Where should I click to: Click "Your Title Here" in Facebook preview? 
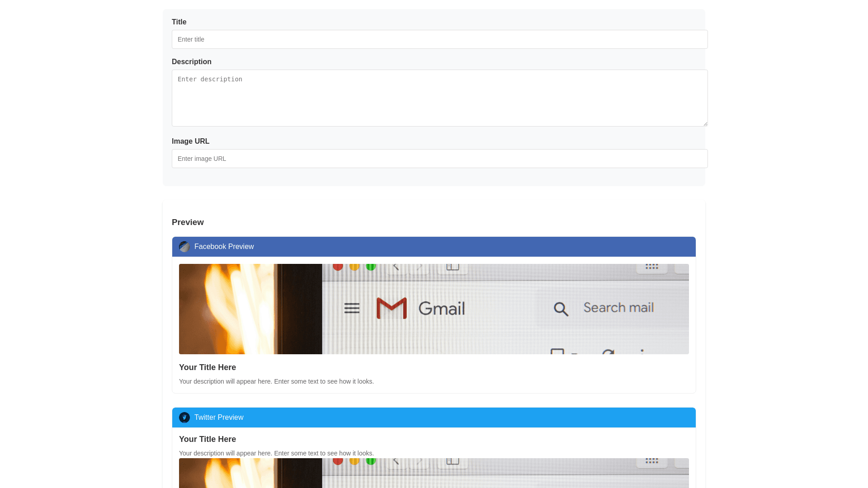click(208, 367)
